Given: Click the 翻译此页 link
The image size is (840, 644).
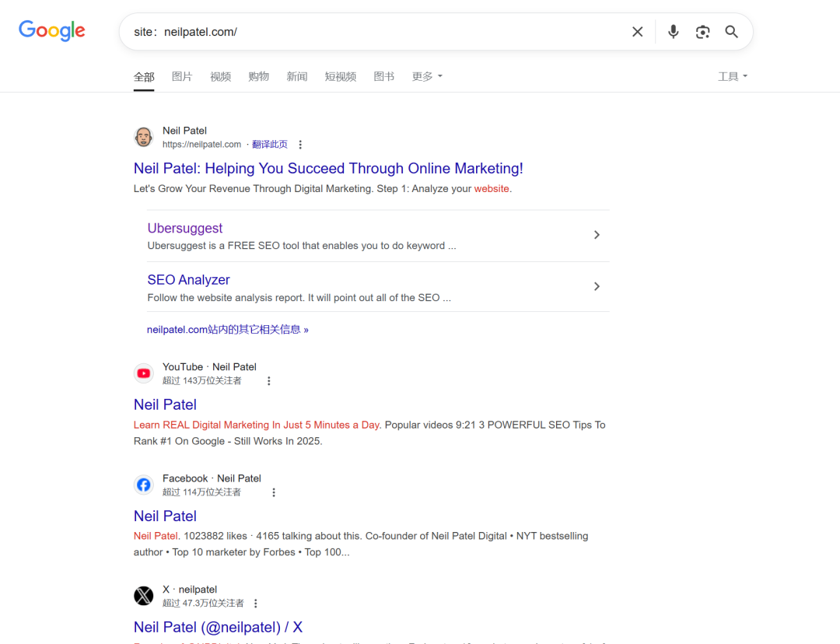Looking at the screenshot, I should click(x=269, y=145).
